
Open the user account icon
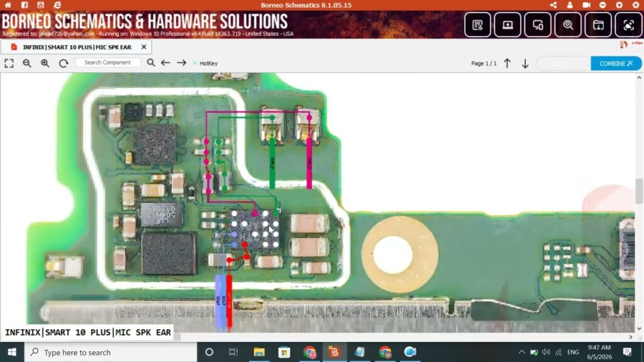[x=570, y=5]
